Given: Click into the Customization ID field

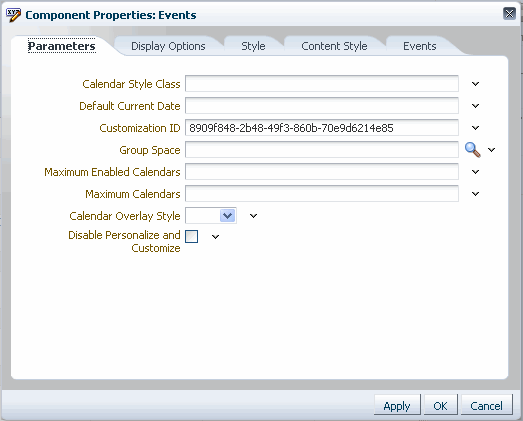Looking at the screenshot, I should point(322,128).
